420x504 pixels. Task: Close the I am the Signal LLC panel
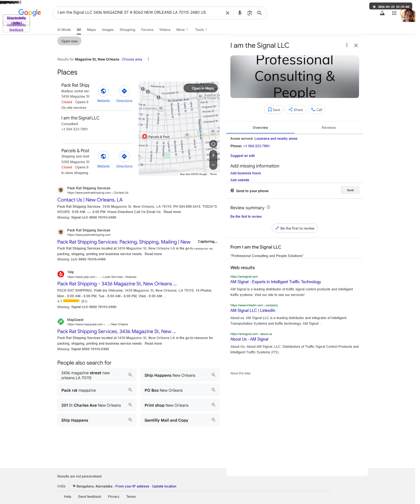coord(356,46)
